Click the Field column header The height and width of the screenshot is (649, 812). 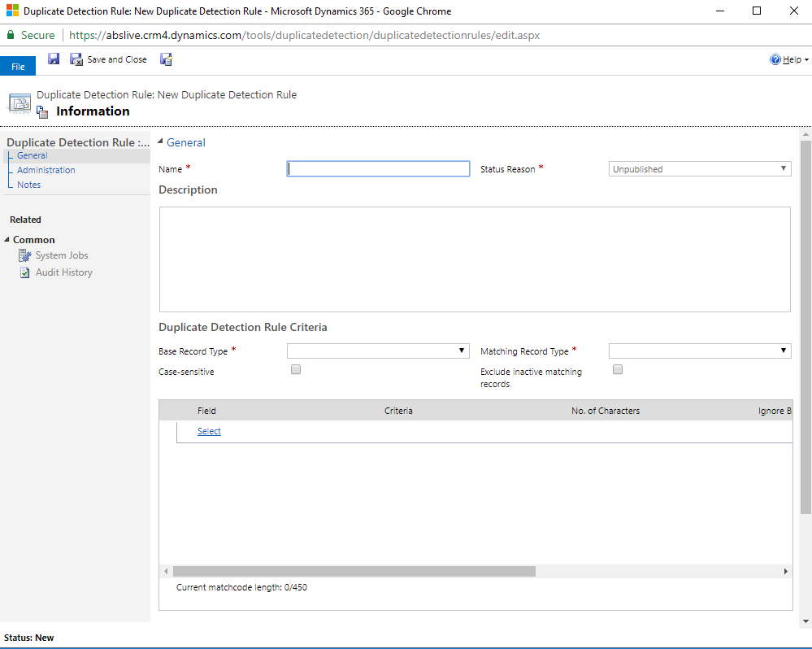[206, 411]
